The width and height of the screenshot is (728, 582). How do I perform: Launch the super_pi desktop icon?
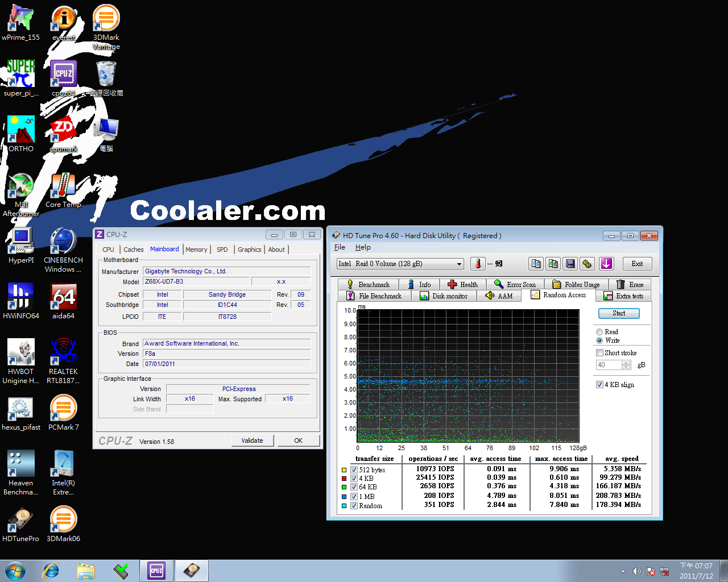coord(21,78)
